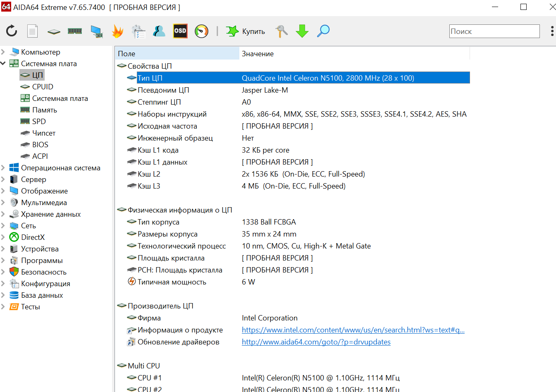The height and width of the screenshot is (392, 556).
Task: Select the Безопасность tree item
Action: click(44, 272)
